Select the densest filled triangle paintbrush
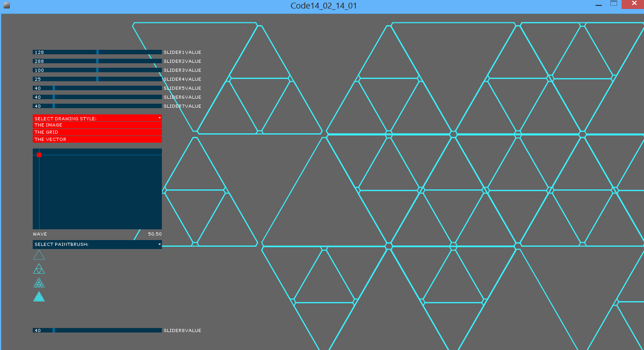This screenshot has width=644, height=350. 39,297
